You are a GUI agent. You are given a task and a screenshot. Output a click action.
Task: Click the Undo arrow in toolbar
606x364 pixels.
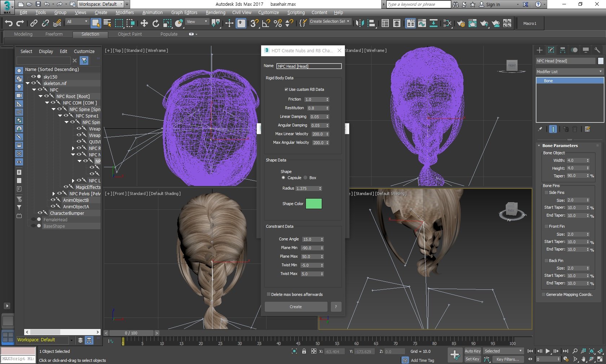pyautogui.click(x=9, y=23)
